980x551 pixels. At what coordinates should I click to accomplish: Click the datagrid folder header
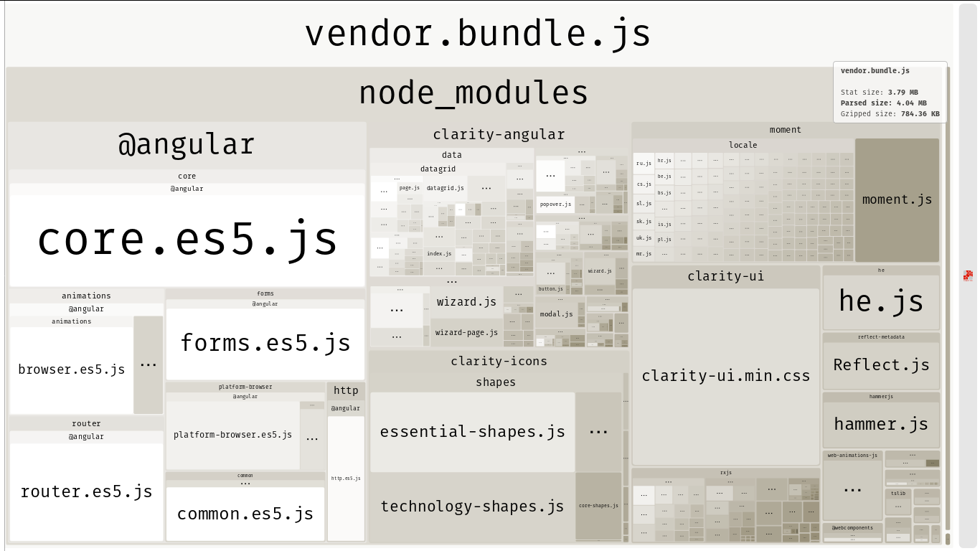coord(438,169)
